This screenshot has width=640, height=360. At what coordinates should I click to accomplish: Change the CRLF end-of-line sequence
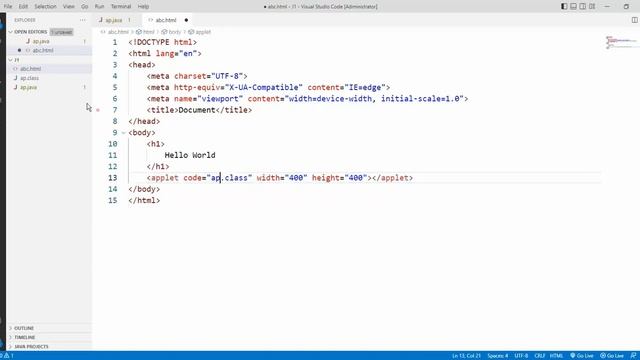(x=540, y=356)
